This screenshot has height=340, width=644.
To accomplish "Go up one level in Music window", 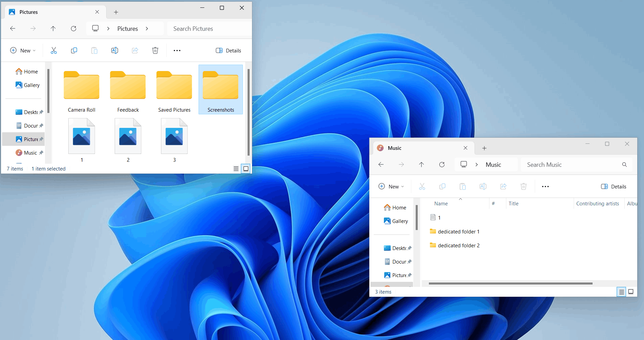I will tap(421, 165).
